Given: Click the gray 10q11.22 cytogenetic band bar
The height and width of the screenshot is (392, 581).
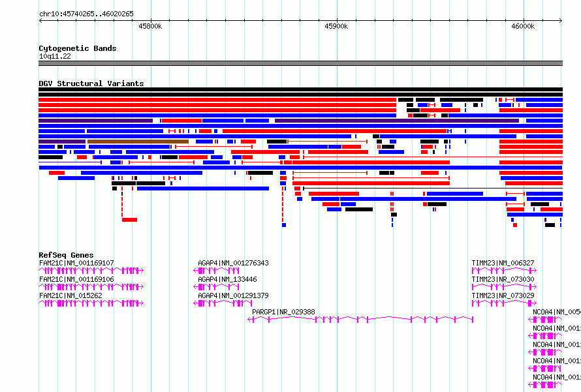Looking at the screenshot, I should pyautogui.click(x=300, y=63).
